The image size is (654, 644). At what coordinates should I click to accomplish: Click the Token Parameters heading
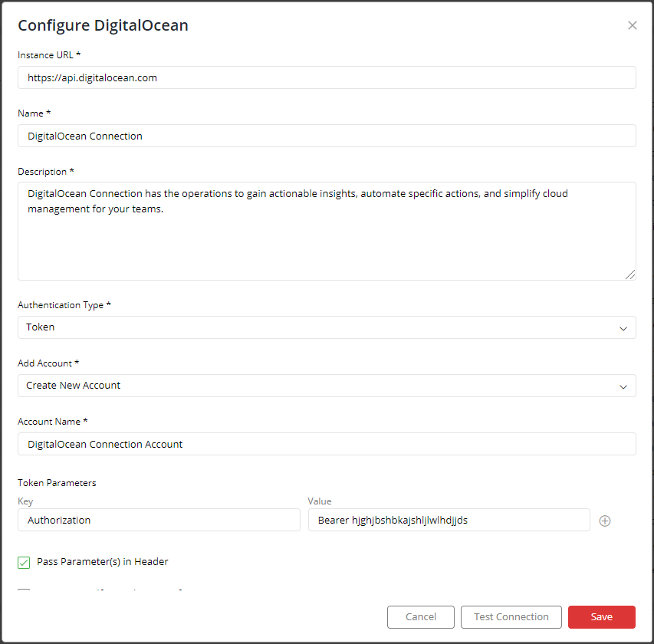pyautogui.click(x=57, y=483)
